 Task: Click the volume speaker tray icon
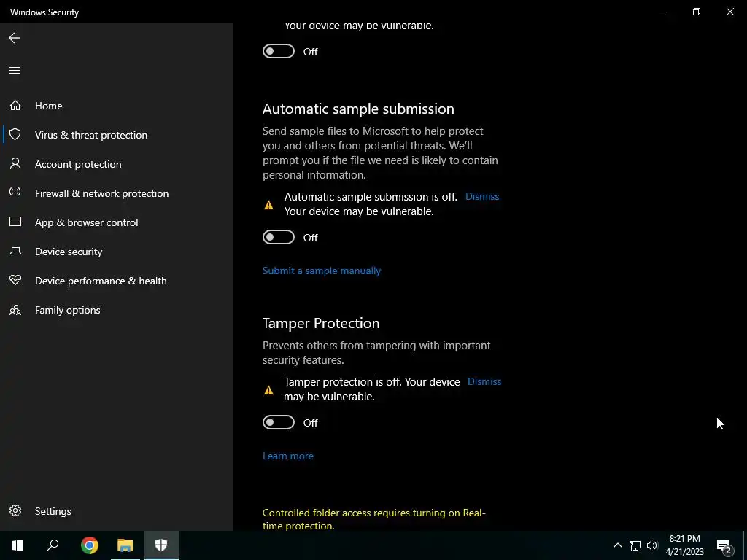pos(652,545)
